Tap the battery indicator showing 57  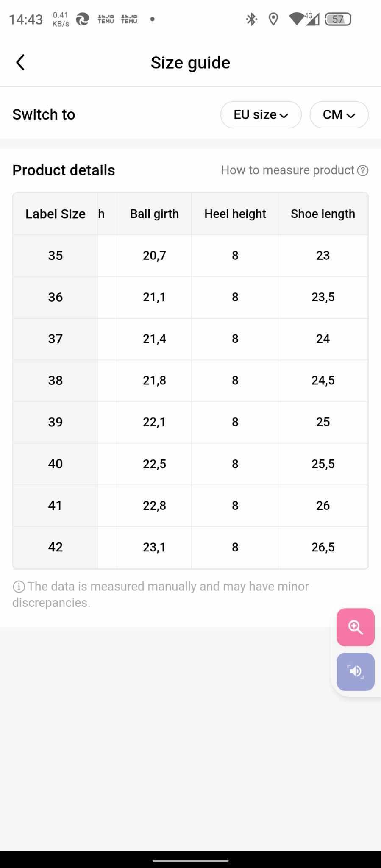click(338, 19)
